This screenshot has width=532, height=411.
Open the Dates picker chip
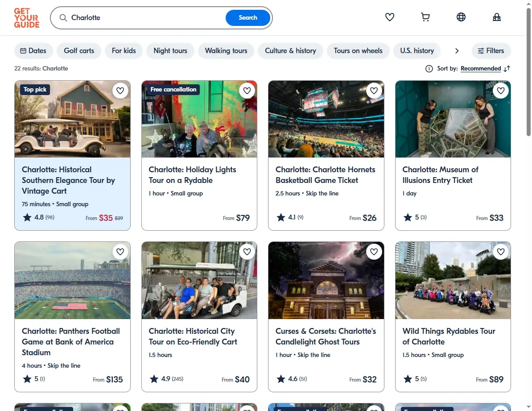tap(33, 51)
